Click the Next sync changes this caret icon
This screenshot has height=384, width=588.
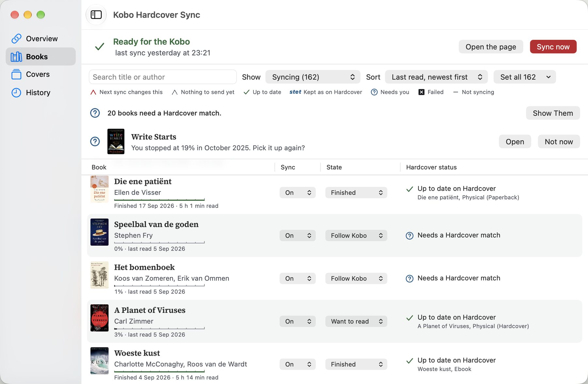[93, 92]
